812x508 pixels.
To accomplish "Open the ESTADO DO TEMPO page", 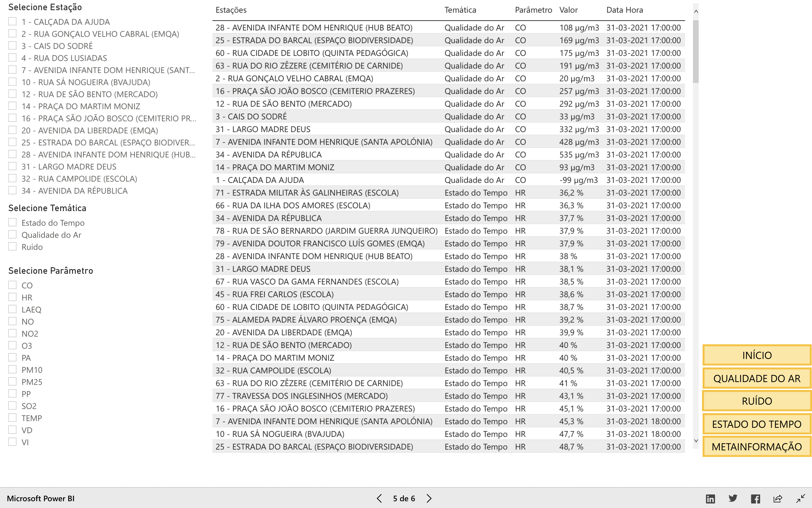I will [757, 424].
